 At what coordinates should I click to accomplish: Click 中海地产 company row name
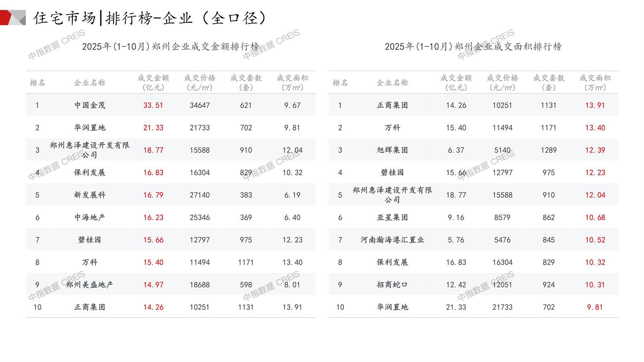[90, 218]
